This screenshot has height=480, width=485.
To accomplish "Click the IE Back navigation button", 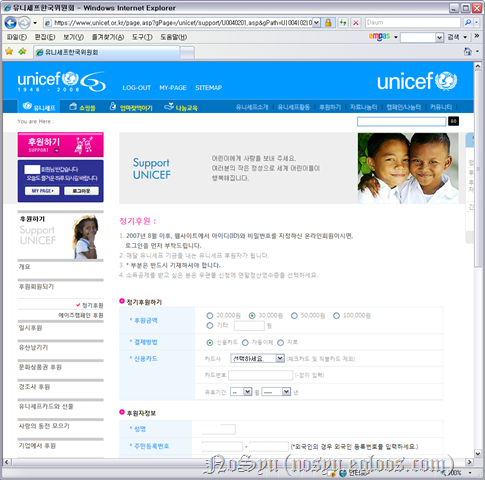I will point(10,23).
